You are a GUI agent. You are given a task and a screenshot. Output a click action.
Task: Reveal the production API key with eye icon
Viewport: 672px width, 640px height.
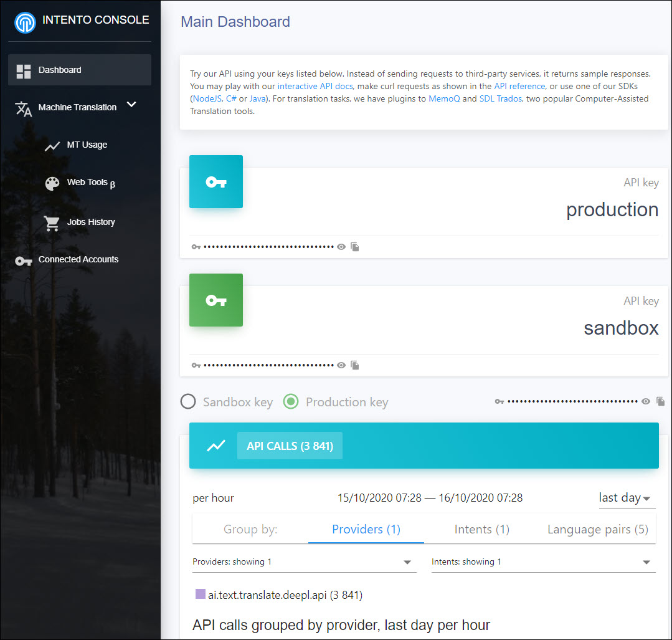point(341,247)
